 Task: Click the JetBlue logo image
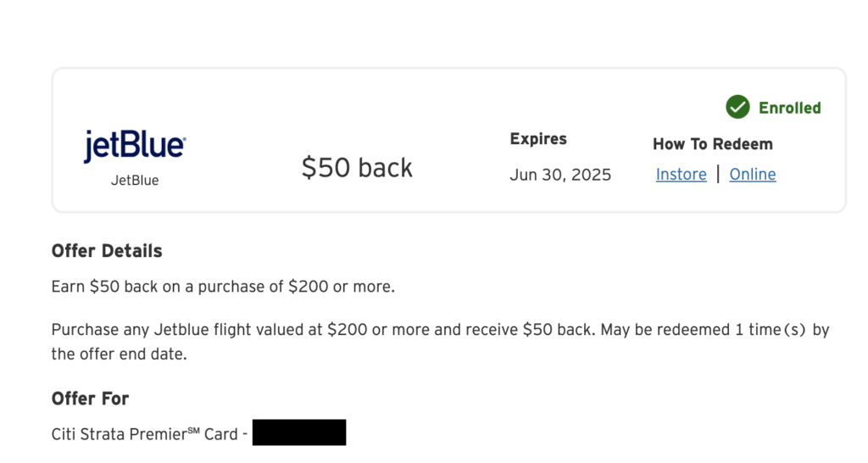point(135,146)
